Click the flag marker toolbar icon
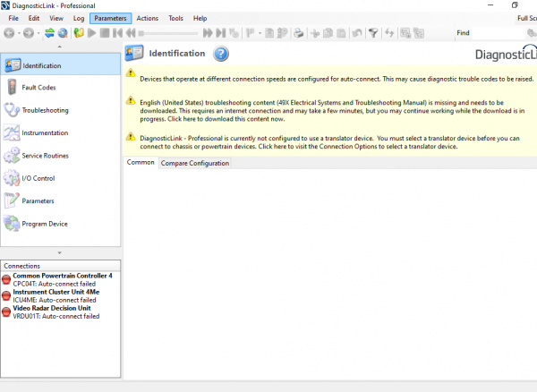This screenshot has height=392, width=537. 251,33
